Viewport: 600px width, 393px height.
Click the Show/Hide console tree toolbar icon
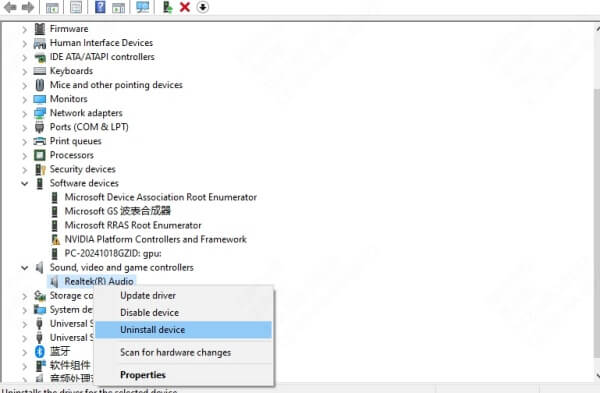(52, 7)
